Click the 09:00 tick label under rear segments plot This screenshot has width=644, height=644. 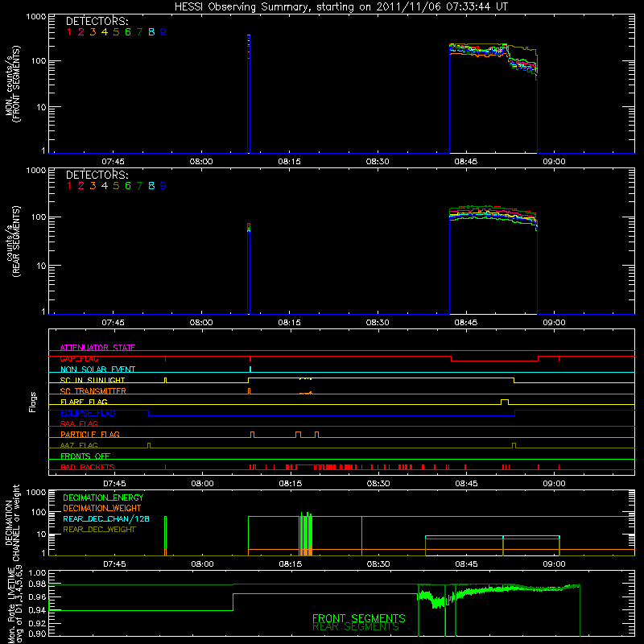pos(554,323)
